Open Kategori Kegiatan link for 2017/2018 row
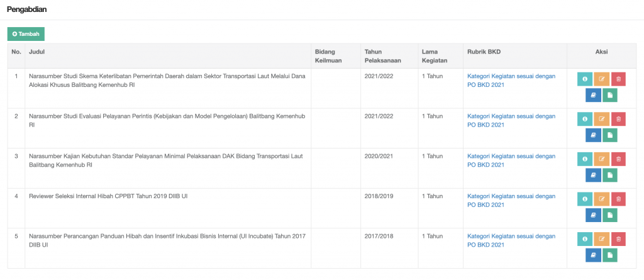This screenshot has width=644, height=280. click(x=511, y=240)
